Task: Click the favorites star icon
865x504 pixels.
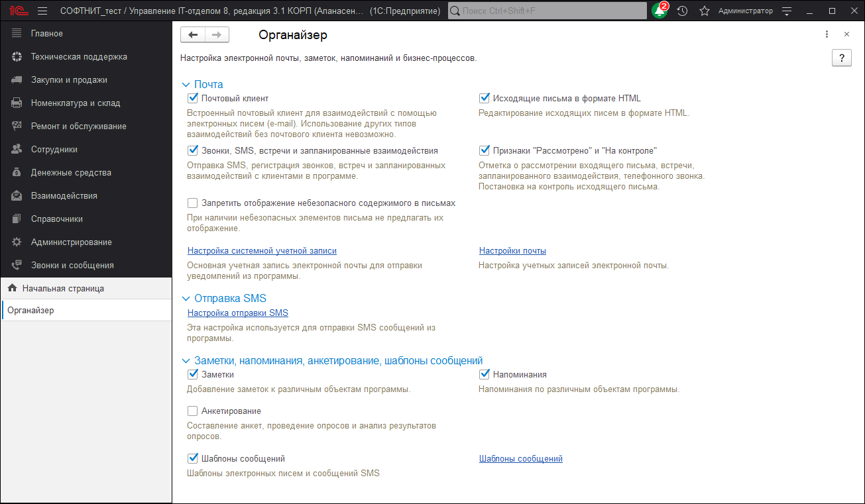Action: (x=704, y=11)
